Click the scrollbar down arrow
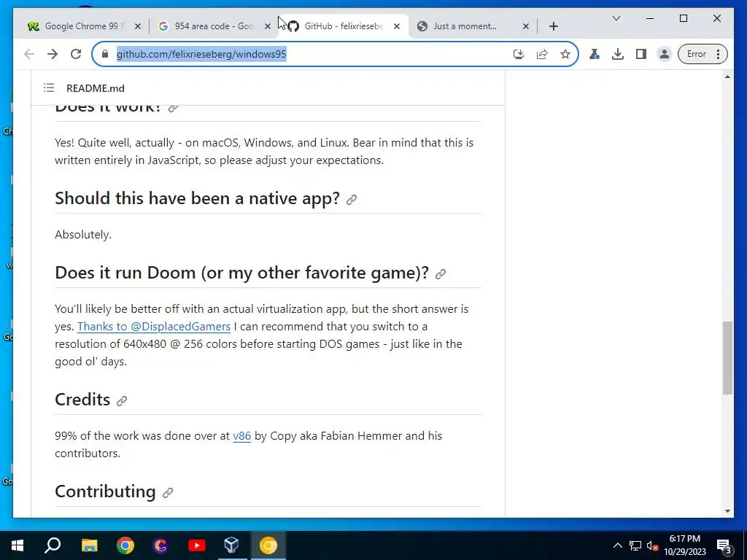The height and width of the screenshot is (560, 747). pos(727,511)
